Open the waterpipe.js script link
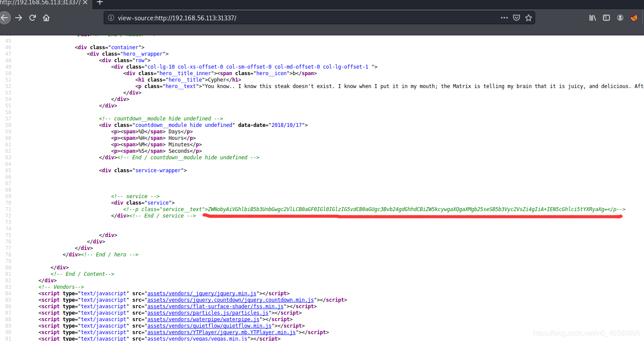The height and width of the screenshot is (341, 644). [x=203, y=319]
